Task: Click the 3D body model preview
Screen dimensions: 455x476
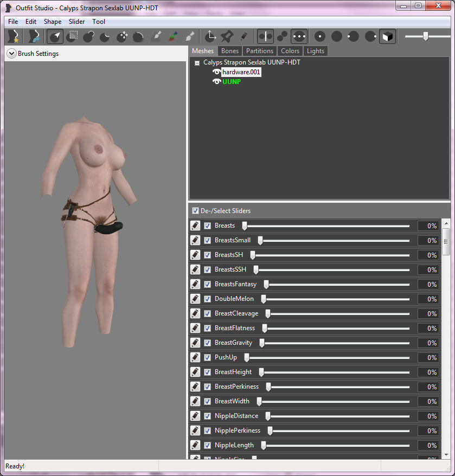Action: pos(88,231)
